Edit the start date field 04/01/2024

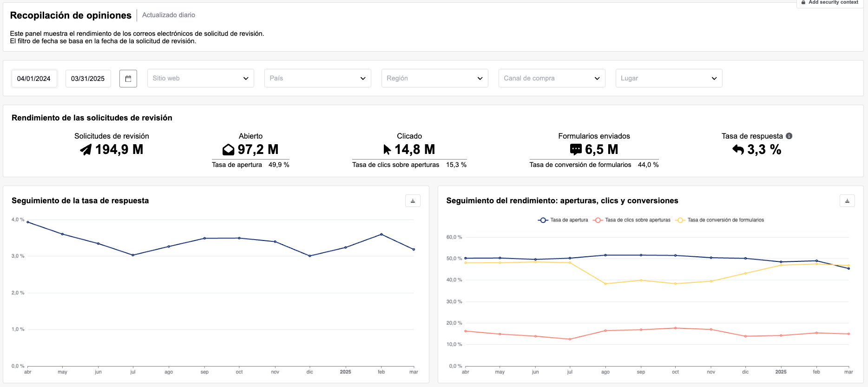click(34, 79)
